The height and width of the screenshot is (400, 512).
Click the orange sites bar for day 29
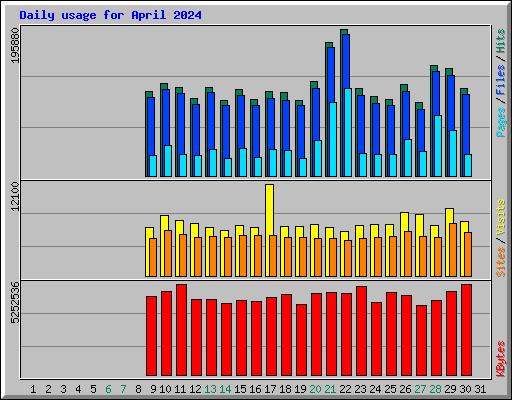[x=453, y=250]
